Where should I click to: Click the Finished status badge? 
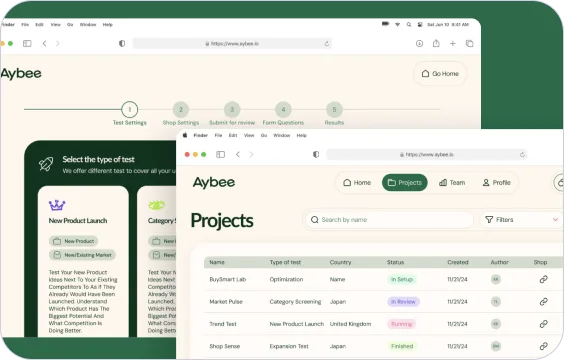(x=402, y=346)
